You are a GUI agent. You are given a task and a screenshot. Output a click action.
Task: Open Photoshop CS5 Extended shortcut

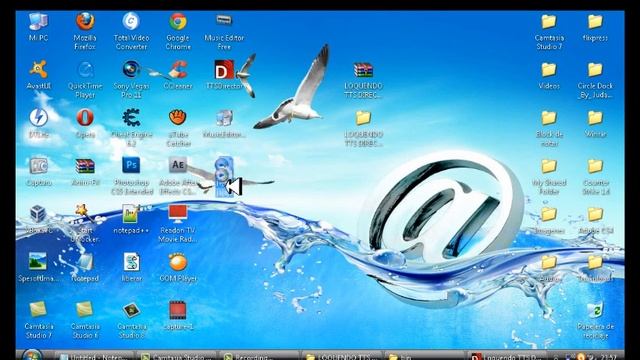tap(131, 165)
